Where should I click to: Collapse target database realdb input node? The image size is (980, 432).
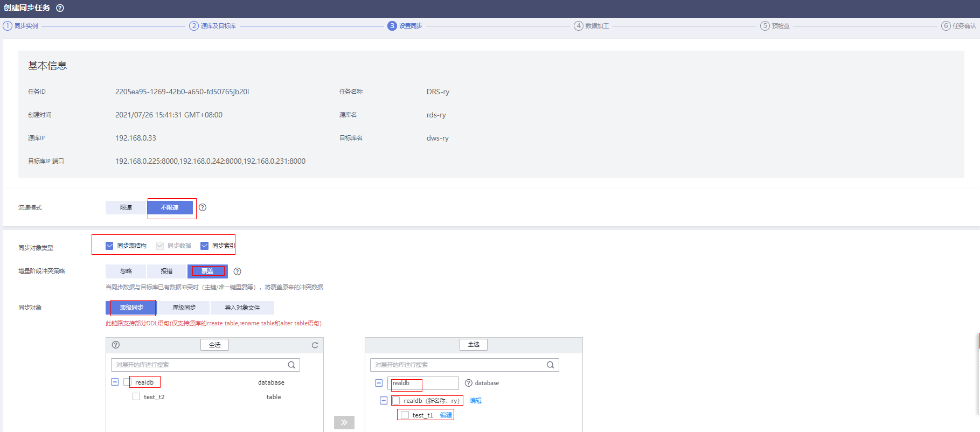pyautogui.click(x=379, y=383)
